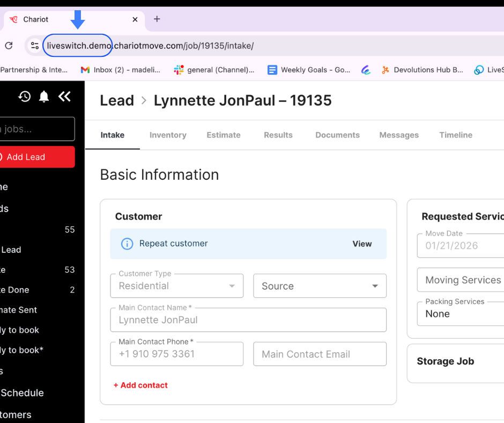Image resolution: width=504 pixels, height=423 pixels.
Task: Expand the Source dropdown
Action: 320,286
